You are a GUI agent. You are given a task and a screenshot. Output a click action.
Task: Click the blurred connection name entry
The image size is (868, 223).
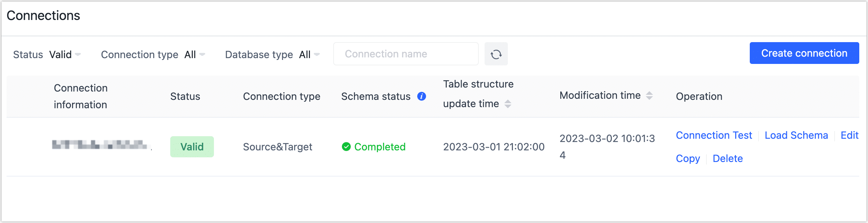[x=100, y=145]
